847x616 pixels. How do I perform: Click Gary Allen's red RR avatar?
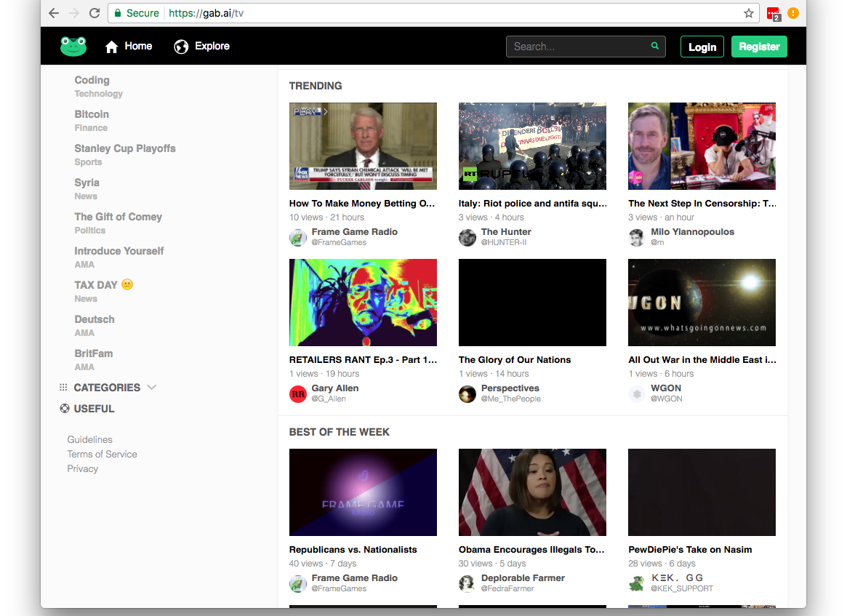point(298,393)
